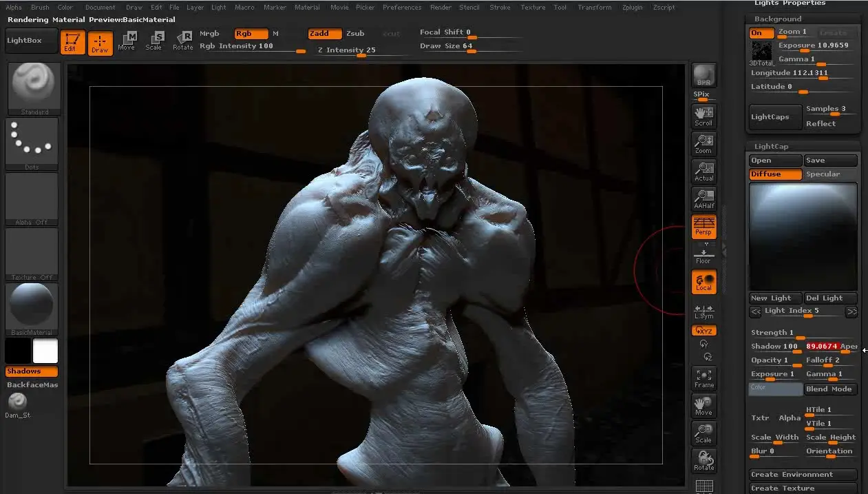Click the Zoom canvas icon
This screenshot has height=494, width=868.
point(703,144)
